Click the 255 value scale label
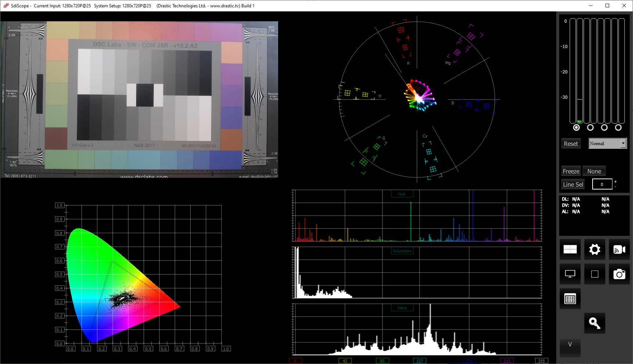The height and width of the screenshot is (364, 633). [542, 361]
